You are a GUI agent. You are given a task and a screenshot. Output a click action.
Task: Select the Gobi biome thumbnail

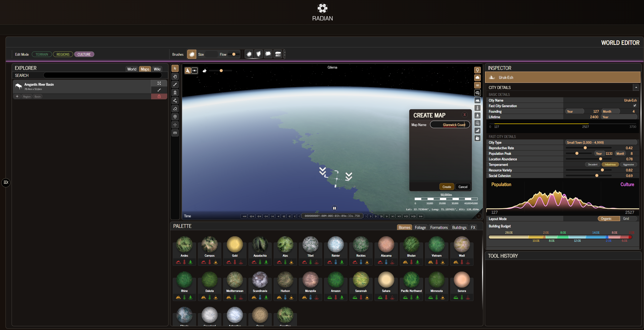[235, 244]
